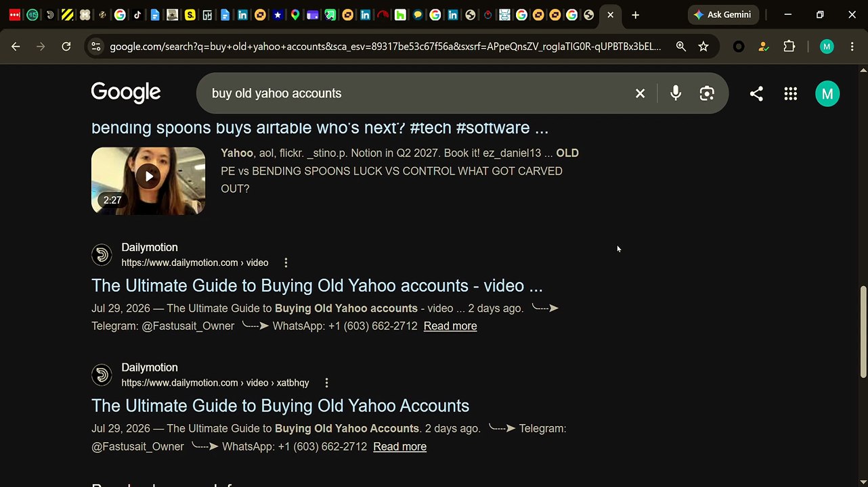Open Google account avatar M
868x487 pixels.
coord(827,93)
